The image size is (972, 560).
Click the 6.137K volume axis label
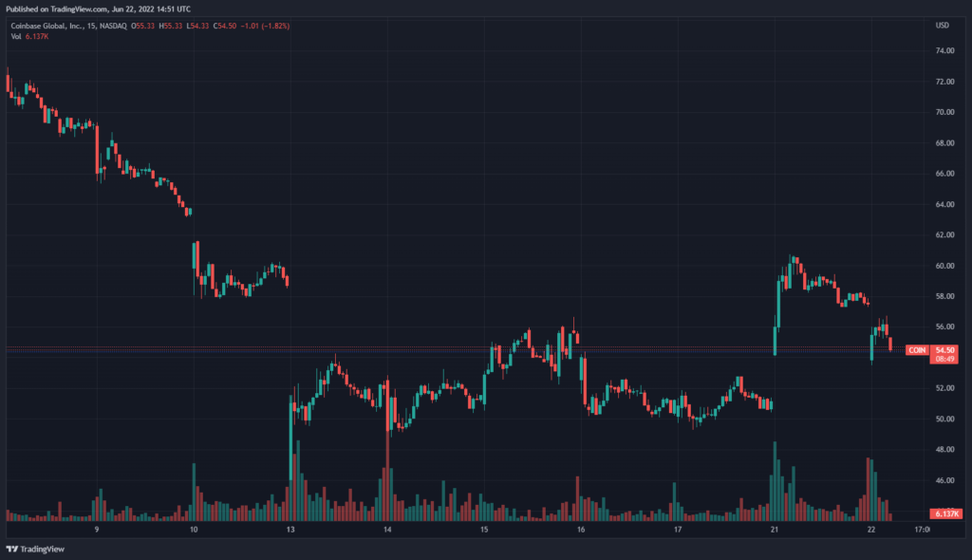(x=947, y=513)
